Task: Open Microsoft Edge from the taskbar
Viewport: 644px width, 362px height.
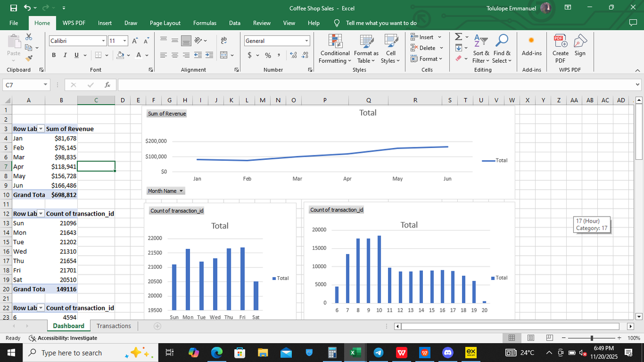Action: pyautogui.click(x=217, y=352)
